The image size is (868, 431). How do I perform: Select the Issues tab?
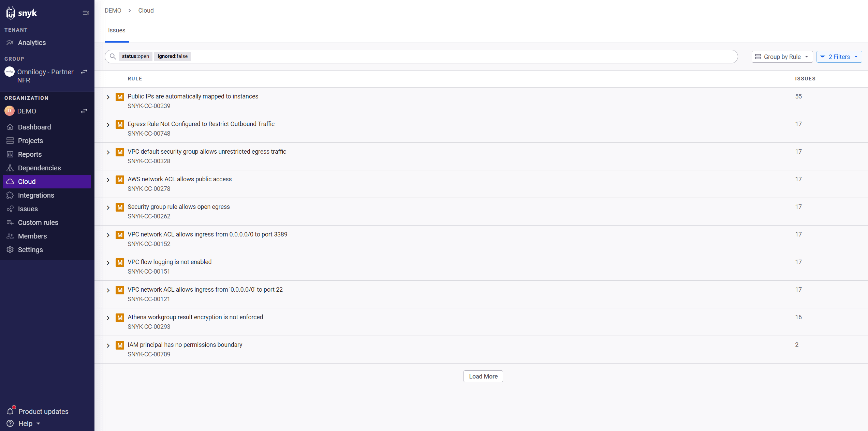117,30
